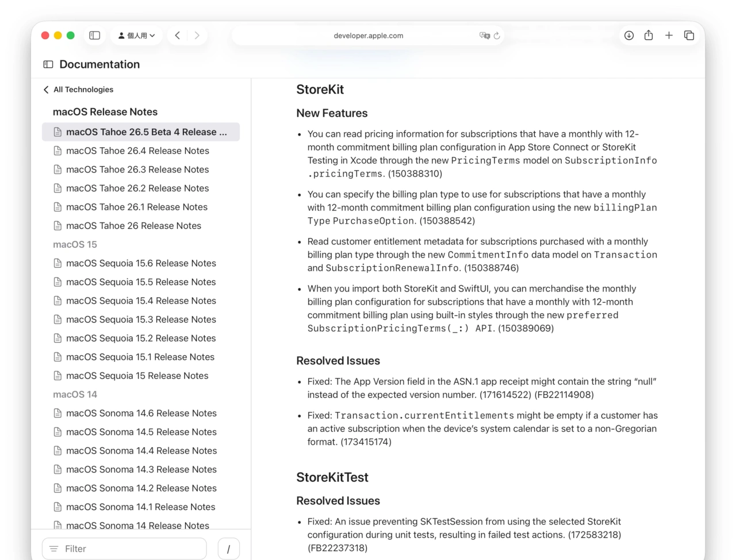Open the 個人用 profile dropdown
Image resolution: width=736 pixels, height=560 pixels.
coord(136,35)
